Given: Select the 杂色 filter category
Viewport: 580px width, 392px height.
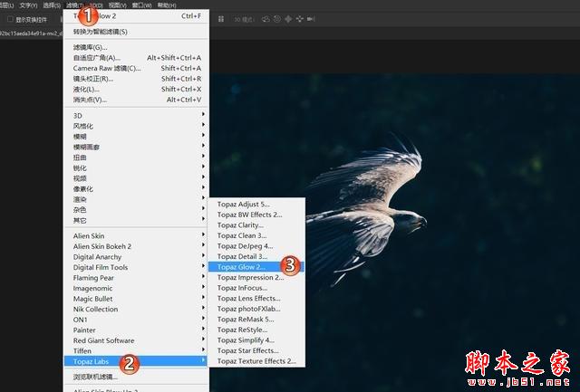Looking at the screenshot, I should pos(136,210).
